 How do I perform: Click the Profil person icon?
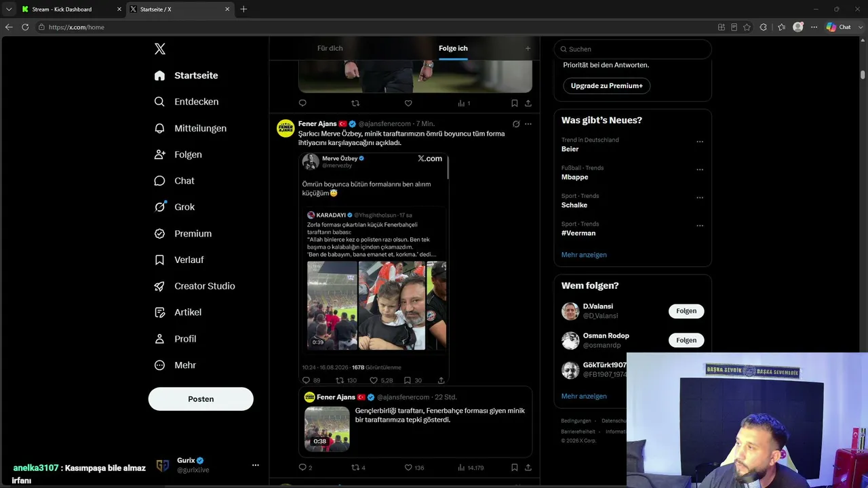pyautogui.click(x=160, y=339)
